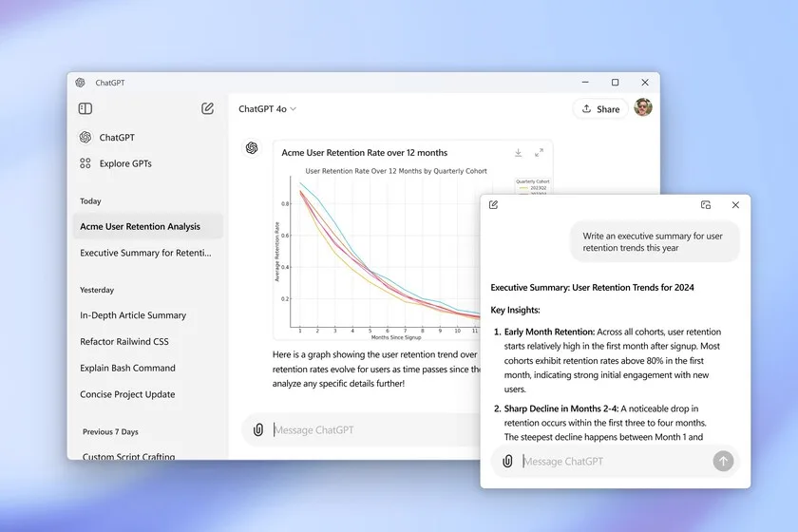Toggle the sidebar panel icon
798x532 pixels.
[85, 108]
